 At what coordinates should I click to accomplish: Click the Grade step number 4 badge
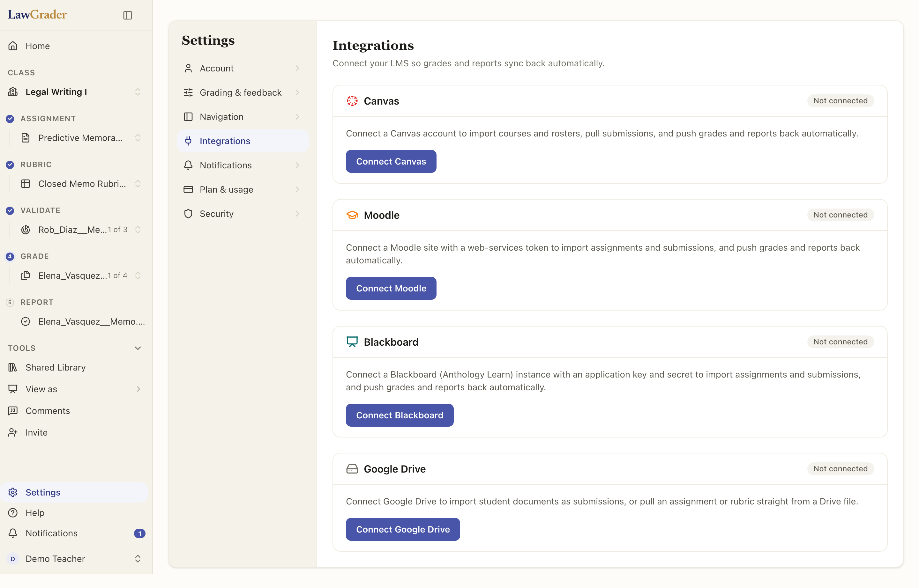(x=10, y=256)
